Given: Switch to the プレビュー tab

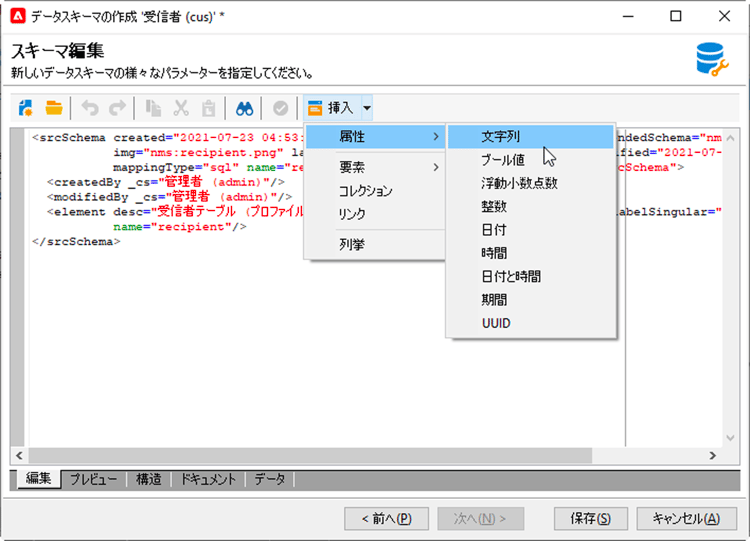Looking at the screenshot, I should (93, 479).
